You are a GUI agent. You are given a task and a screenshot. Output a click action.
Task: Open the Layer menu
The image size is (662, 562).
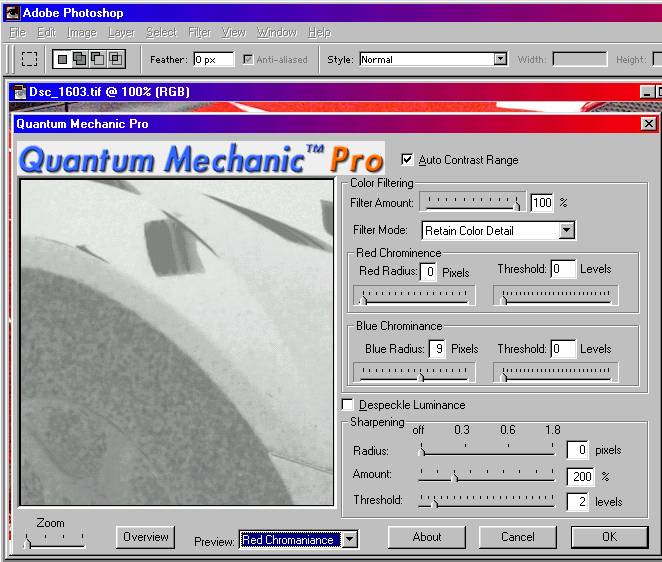(x=122, y=33)
